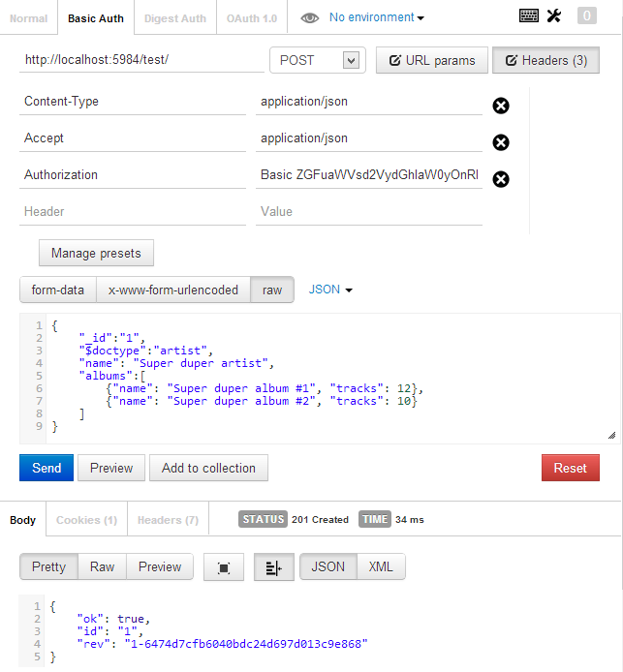Switch to the Normal auth tab
This screenshot has width=623, height=672.
(29, 18)
